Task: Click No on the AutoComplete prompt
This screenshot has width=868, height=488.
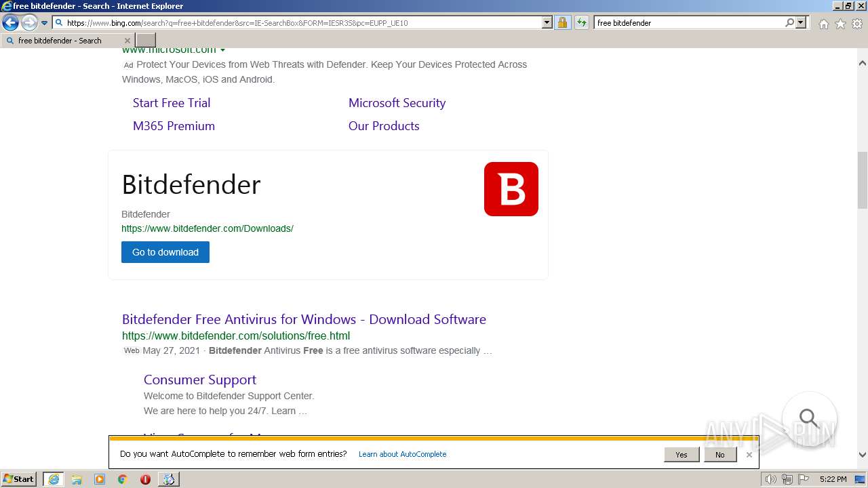Action: [719, 455]
